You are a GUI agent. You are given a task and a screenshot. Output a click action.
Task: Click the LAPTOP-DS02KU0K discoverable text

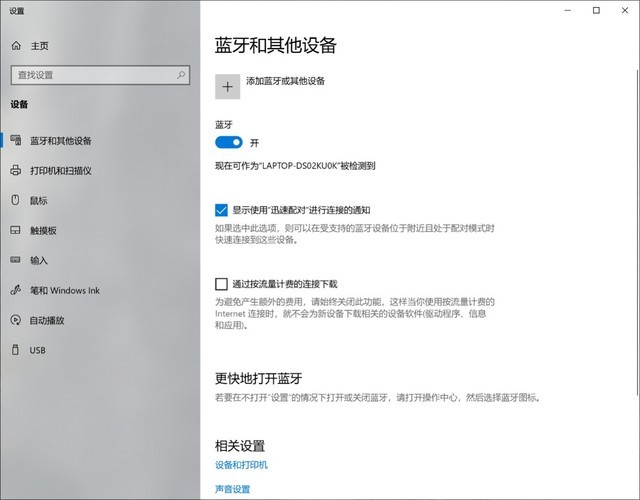tap(295, 166)
